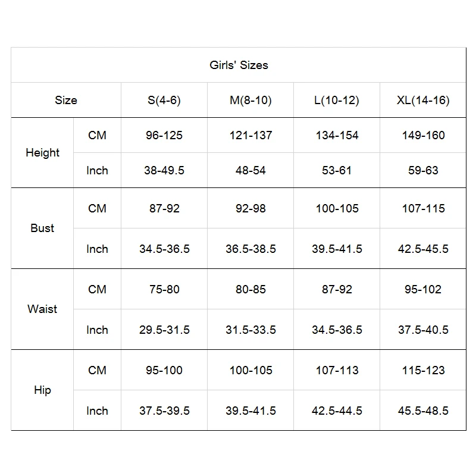This screenshot has width=476, height=476.
Task: Select the Hip row label
Action: coord(42,390)
